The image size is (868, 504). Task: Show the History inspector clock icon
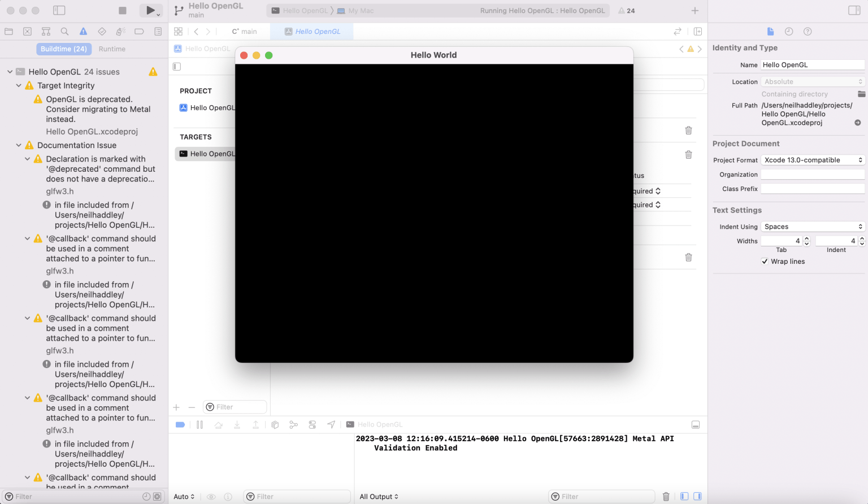[789, 32]
